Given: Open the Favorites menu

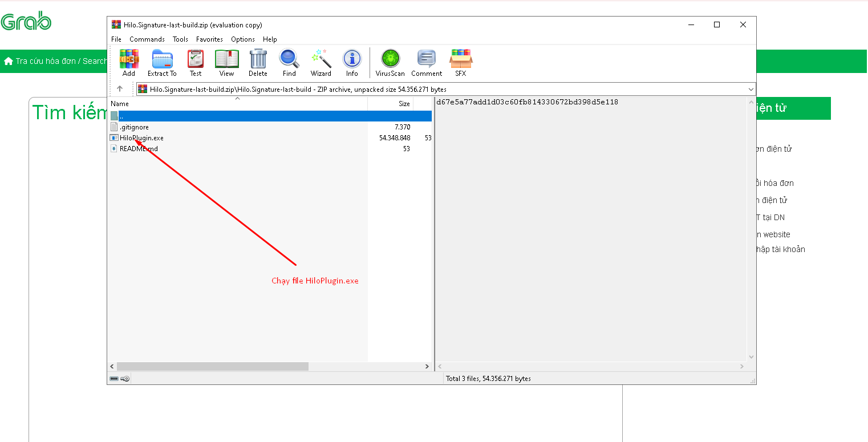Looking at the screenshot, I should 209,39.
